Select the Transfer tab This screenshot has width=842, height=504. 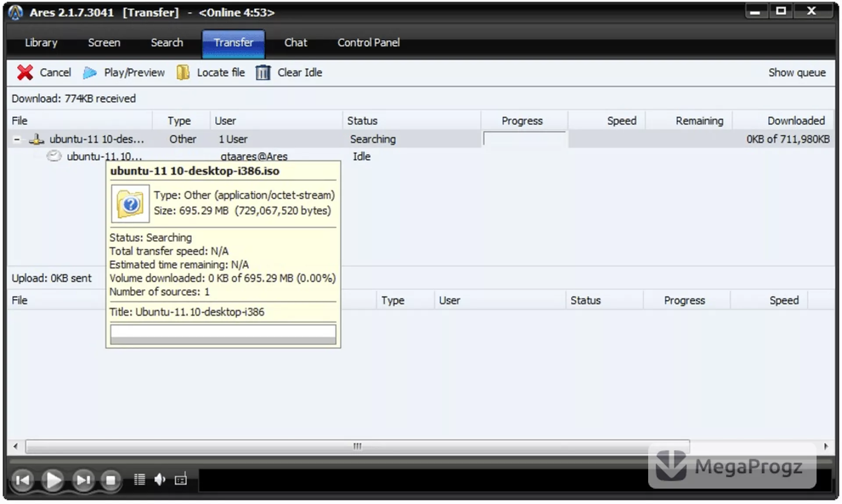(x=233, y=43)
